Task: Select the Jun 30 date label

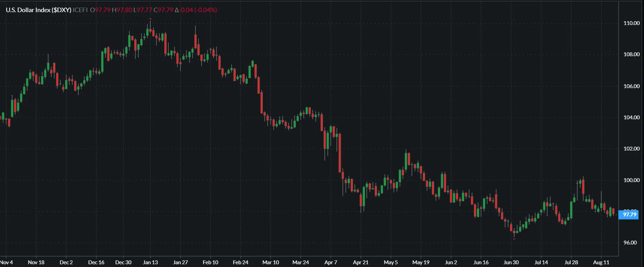Action: (511, 262)
